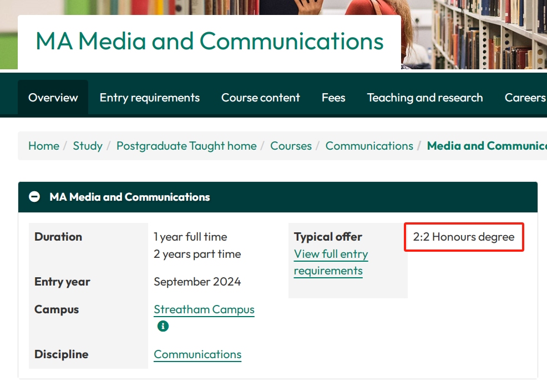
Task: Go to the Courses breadcrumb link
Action: (x=291, y=146)
